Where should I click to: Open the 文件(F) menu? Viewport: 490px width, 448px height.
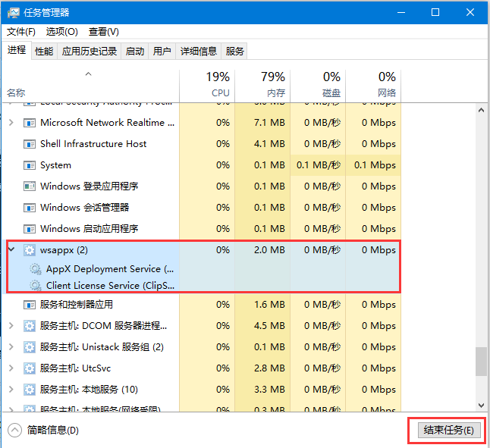(21, 32)
